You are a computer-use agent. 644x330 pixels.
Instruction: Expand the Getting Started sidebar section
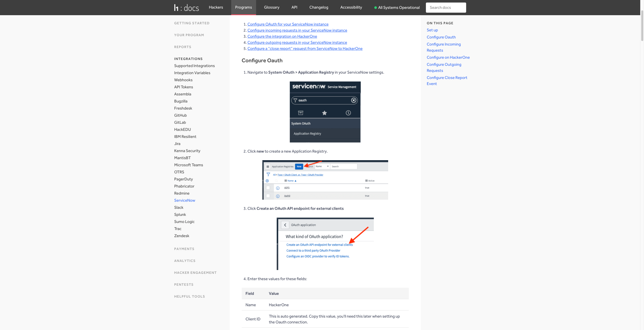point(192,23)
